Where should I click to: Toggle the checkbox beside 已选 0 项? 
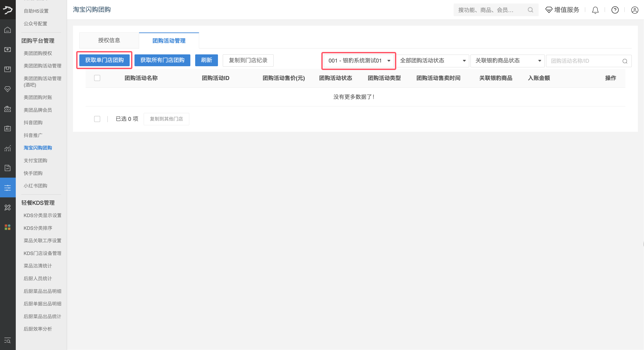click(97, 119)
